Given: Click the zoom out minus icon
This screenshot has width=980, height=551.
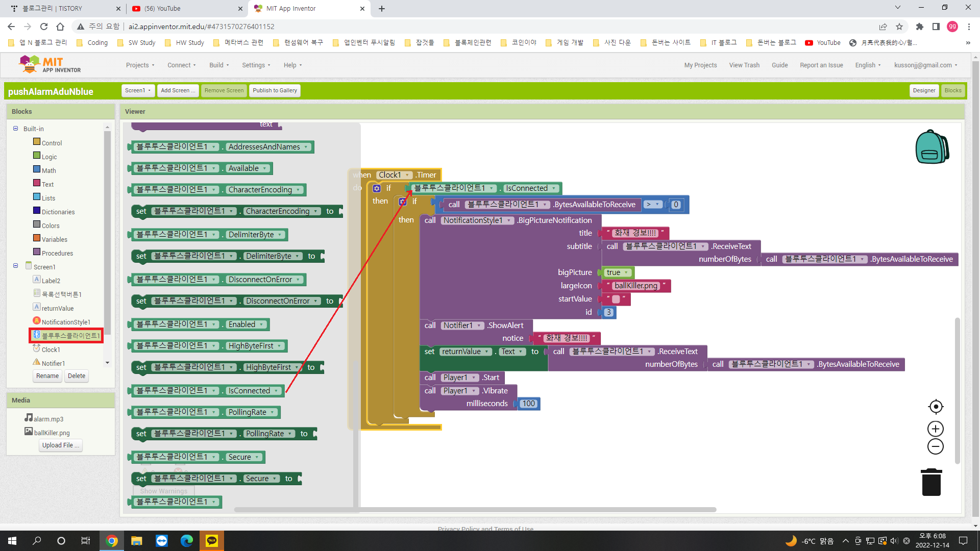Looking at the screenshot, I should coord(935,447).
